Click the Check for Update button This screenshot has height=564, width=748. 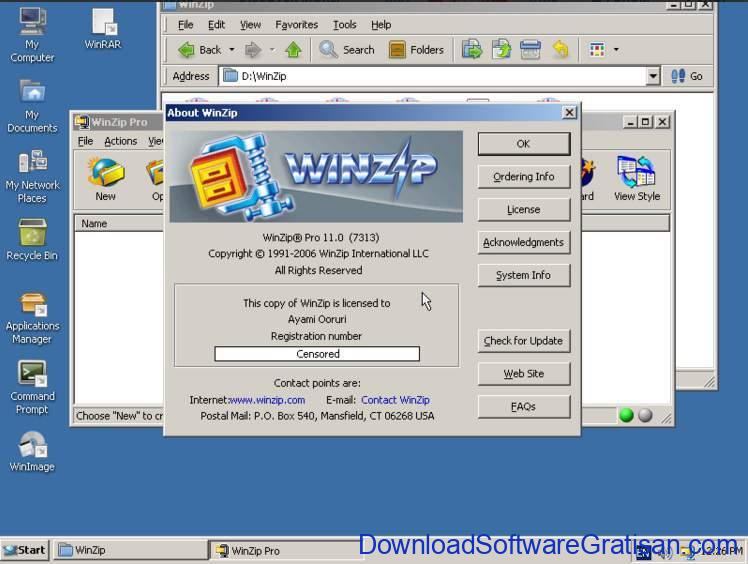point(524,341)
